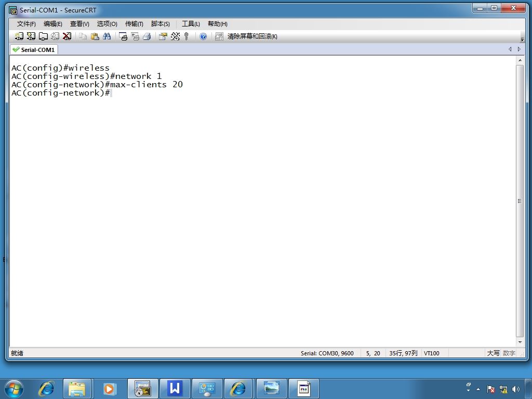
Task: Click the terminal scrollbar up arrow
Action: (x=520, y=60)
